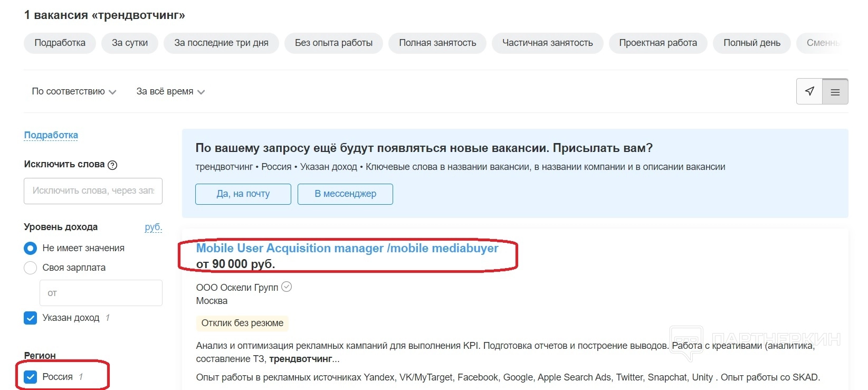Choose the Полная занятость filter chip
Screen dimensions: 868x390
tap(437, 43)
